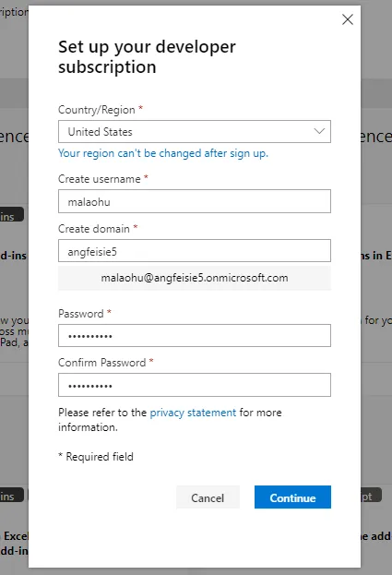Close the dialog with the X icon
Viewport: 392px width, 575px height.
[x=348, y=19]
